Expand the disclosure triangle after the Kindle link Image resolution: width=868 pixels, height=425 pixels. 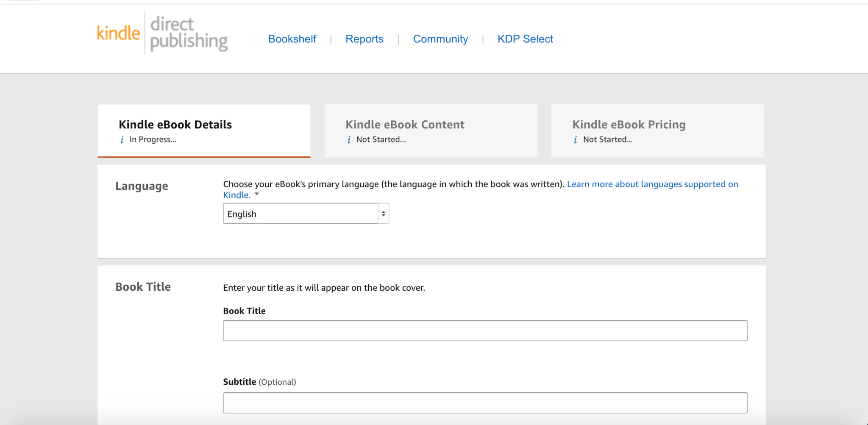click(x=257, y=194)
